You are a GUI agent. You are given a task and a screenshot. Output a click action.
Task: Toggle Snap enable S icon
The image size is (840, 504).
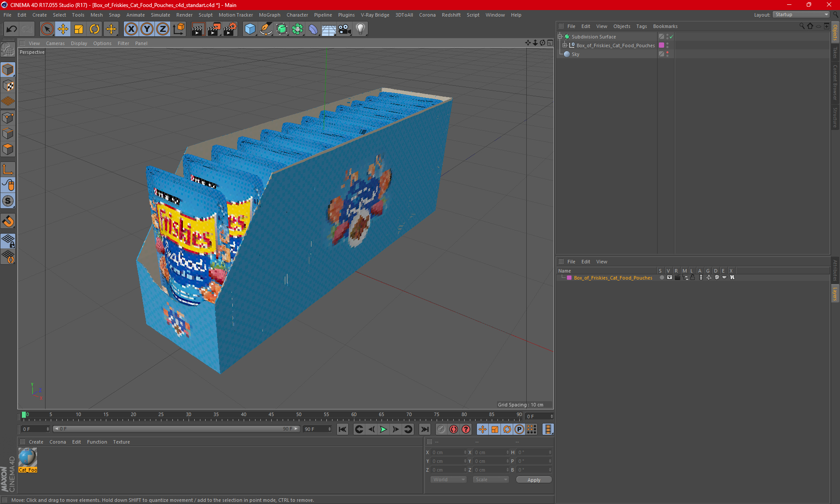8,201
